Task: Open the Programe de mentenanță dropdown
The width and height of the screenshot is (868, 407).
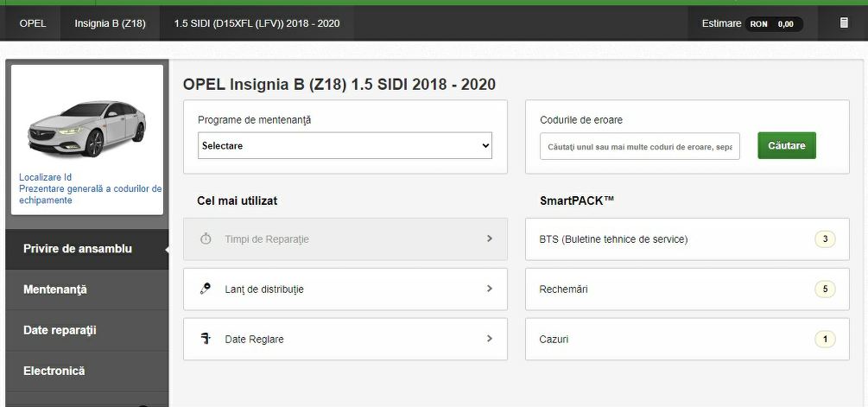Action: click(345, 146)
